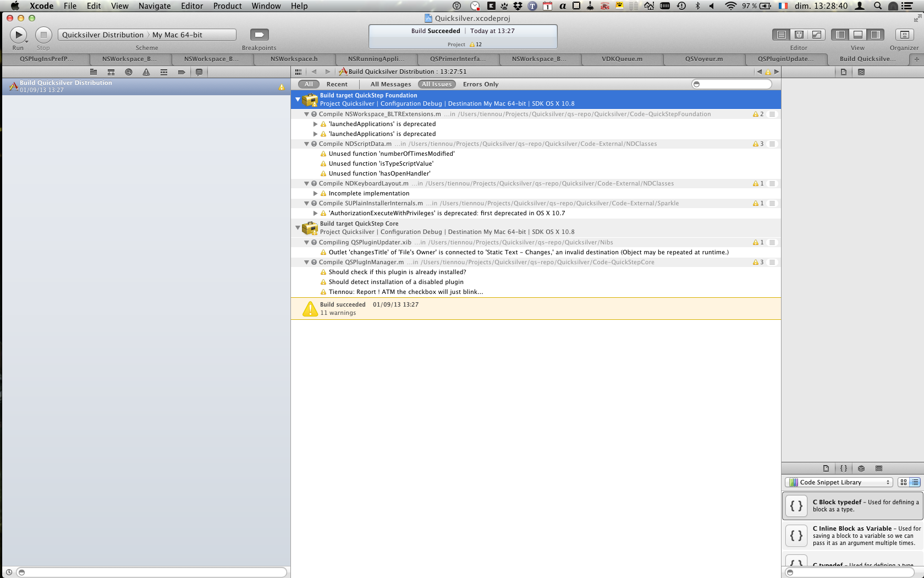Switch snippet library to list view

pos(915,482)
